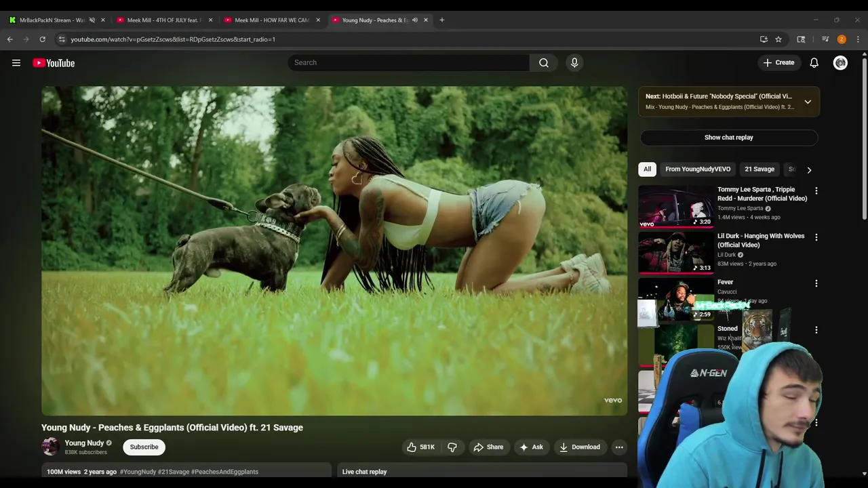
Task: Like the video with thumbs-up
Action: coord(420,447)
